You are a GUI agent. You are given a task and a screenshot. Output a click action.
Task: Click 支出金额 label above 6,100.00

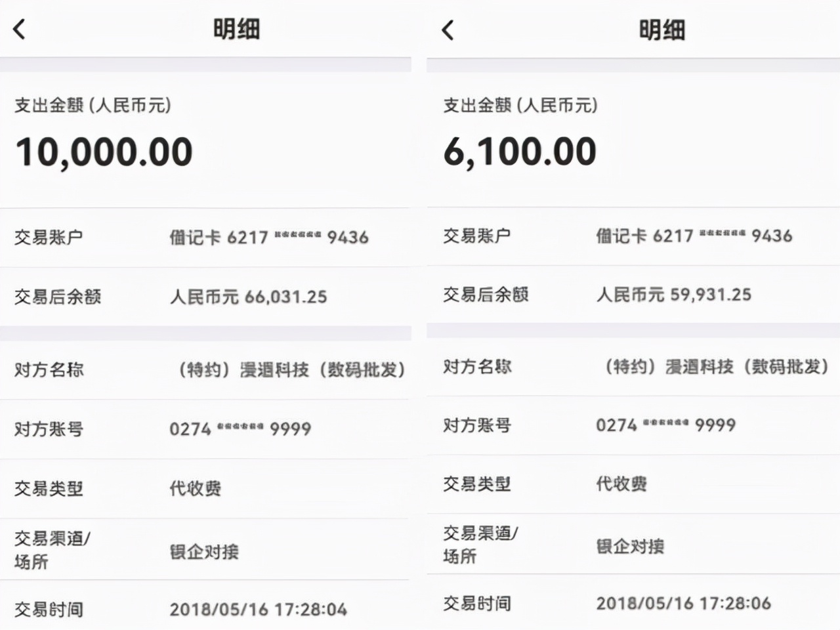coord(520,105)
